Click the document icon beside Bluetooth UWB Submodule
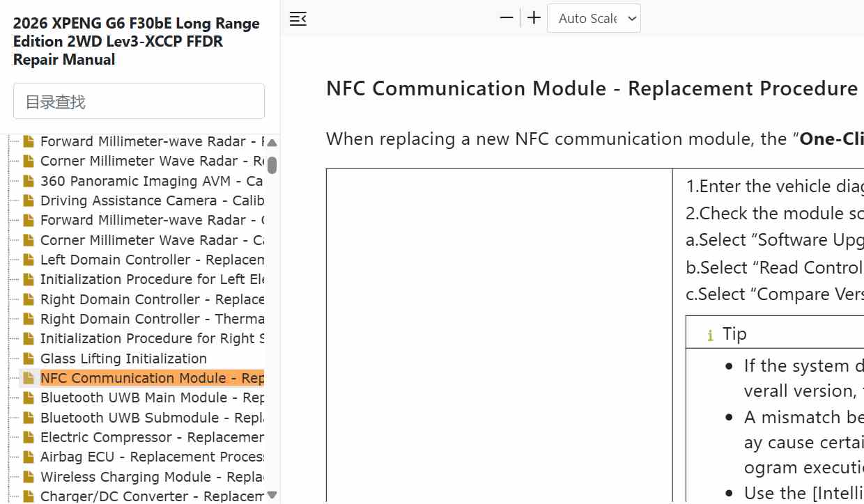The width and height of the screenshot is (864, 504). 29,418
